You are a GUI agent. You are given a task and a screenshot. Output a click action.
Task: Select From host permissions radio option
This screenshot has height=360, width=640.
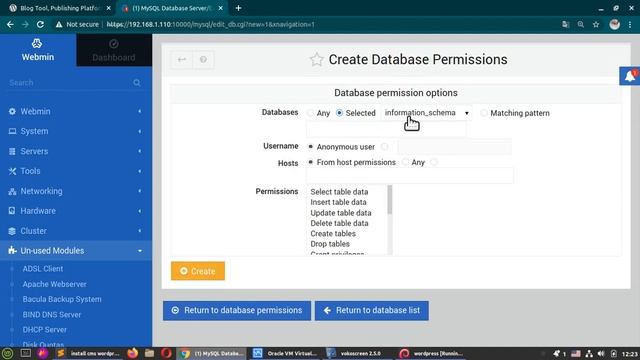tap(311, 162)
